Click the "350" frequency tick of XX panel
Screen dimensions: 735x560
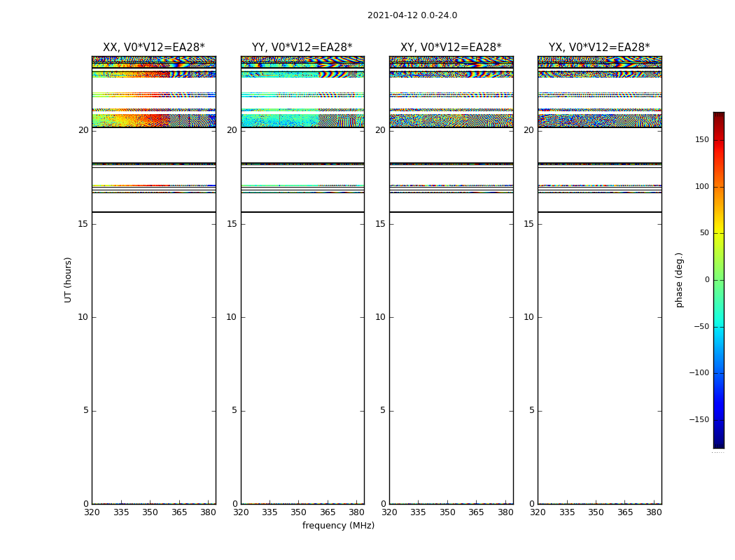click(150, 512)
